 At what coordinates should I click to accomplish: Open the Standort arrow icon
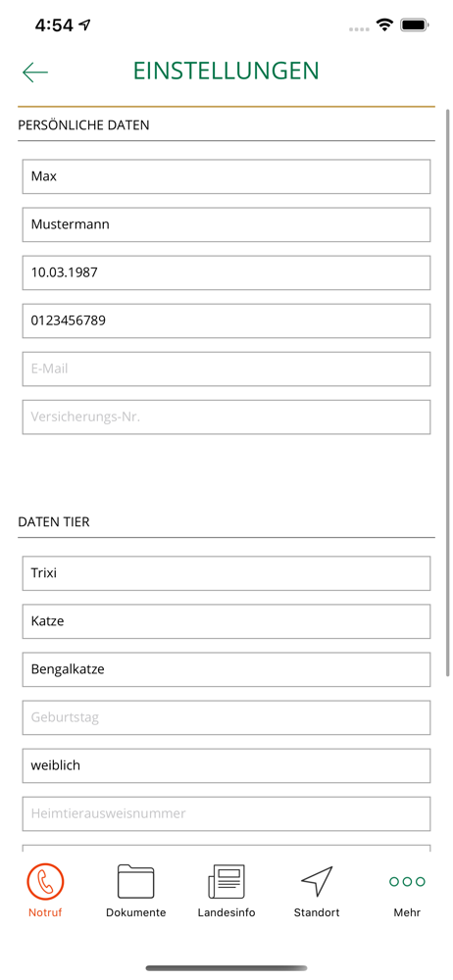pos(317,881)
